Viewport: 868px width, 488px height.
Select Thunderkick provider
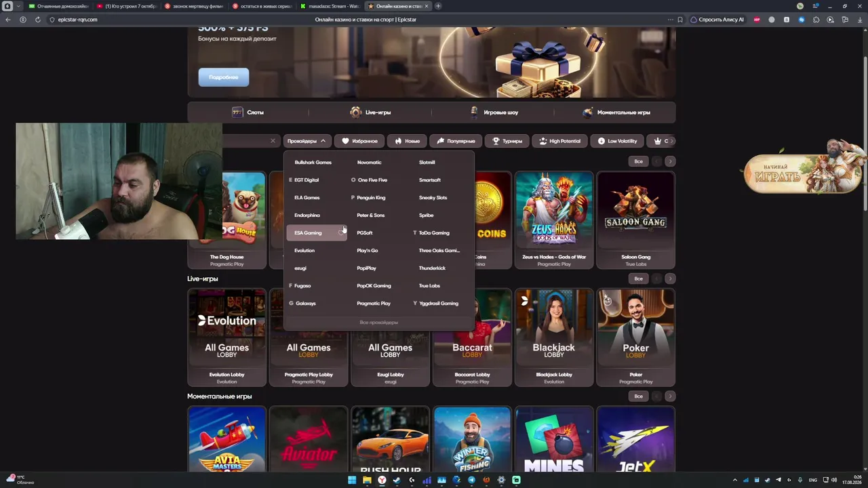432,268
